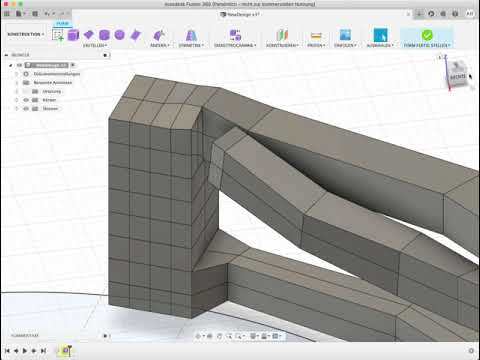
Task: Click the extensions icon in top bar
Action: tap(431, 14)
